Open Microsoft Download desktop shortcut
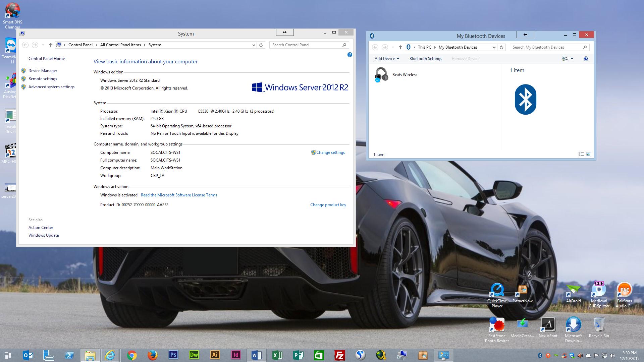Image resolution: width=644 pixels, height=362 pixels. click(573, 330)
